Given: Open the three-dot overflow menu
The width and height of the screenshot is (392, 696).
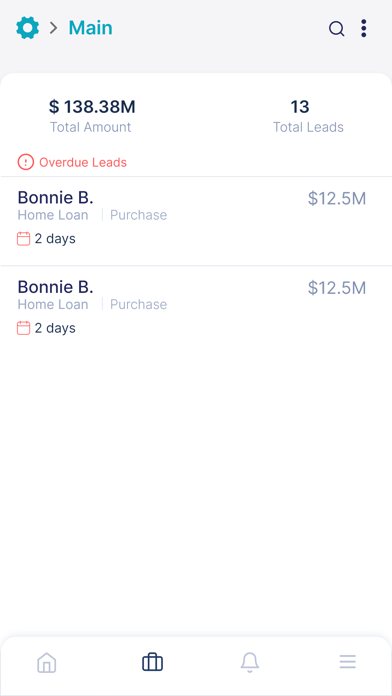Looking at the screenshot, I should click(x=364, y=28).
